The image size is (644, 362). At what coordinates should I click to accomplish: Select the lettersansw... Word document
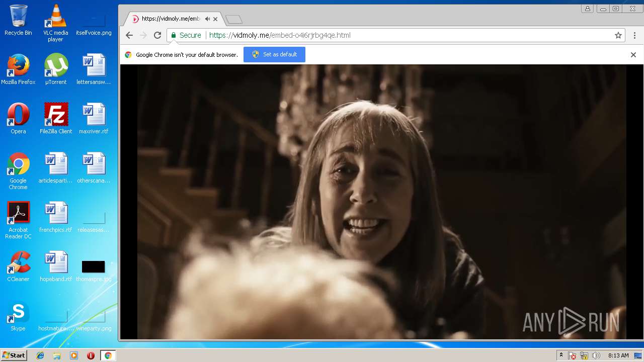94,69
